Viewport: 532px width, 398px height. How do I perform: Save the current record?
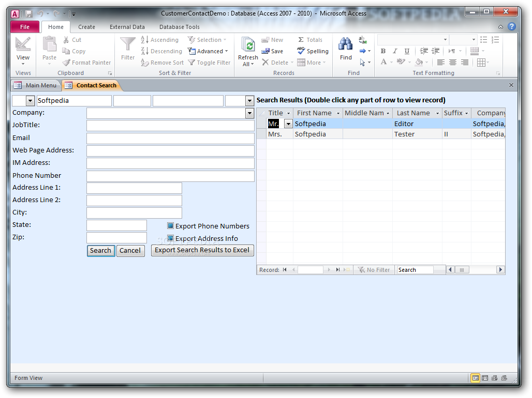(272, 51)
